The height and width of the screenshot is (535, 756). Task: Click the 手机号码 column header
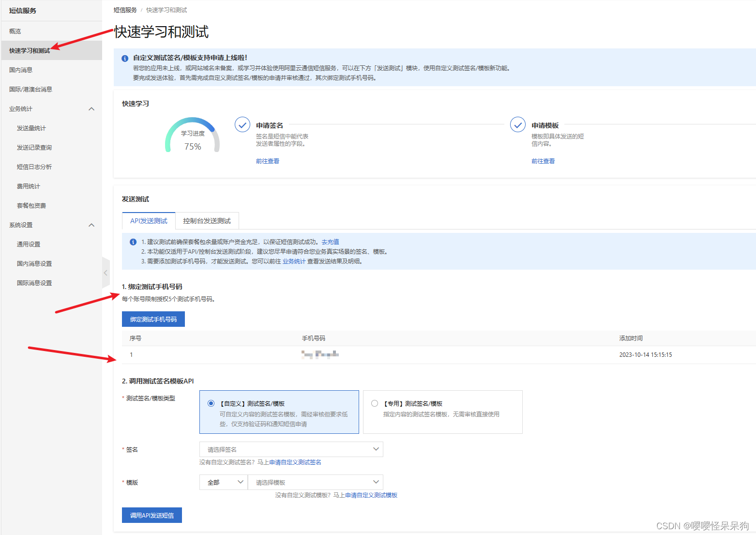(x=314, y=338)
